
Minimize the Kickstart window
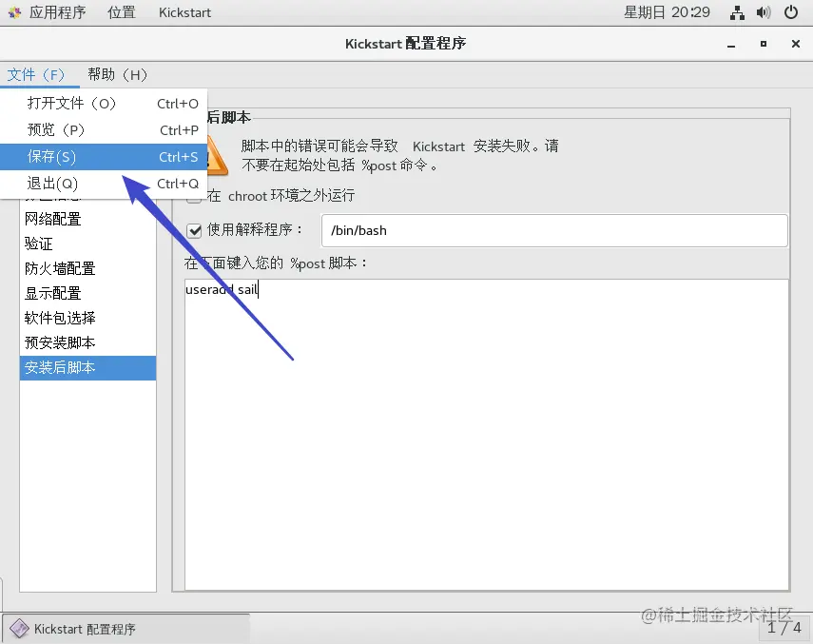tap(731, 44)
